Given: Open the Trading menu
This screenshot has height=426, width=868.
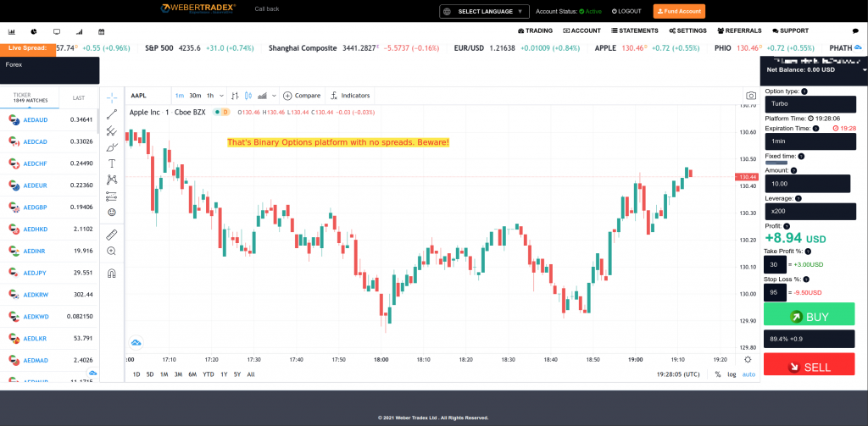Looking at the screenshot, I should pyautogui.click(x=535, y=31).
